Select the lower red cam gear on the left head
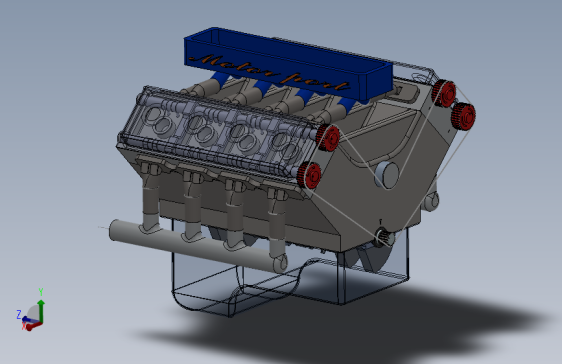The height and width of the screenshot is (364, 562). [x=310, y=175]
